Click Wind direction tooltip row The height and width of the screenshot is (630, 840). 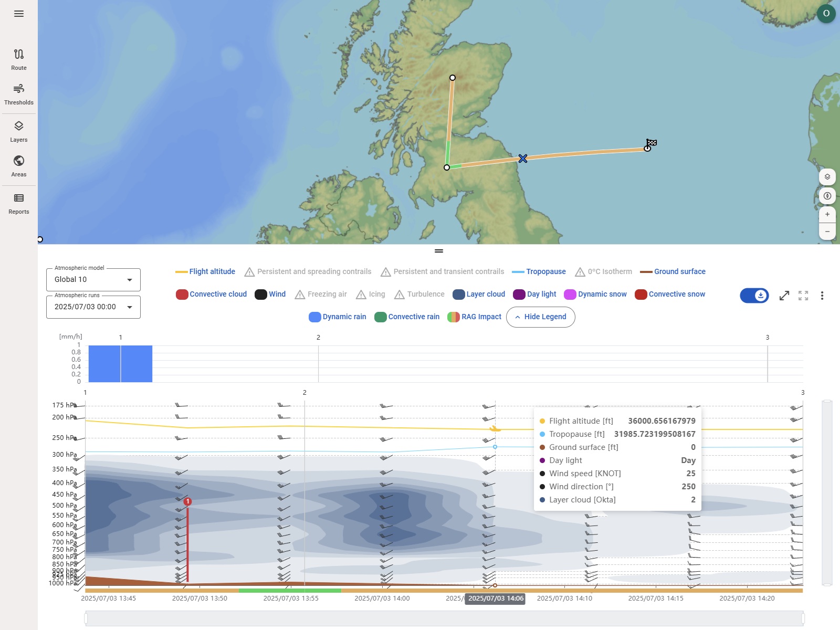(617, 487)
